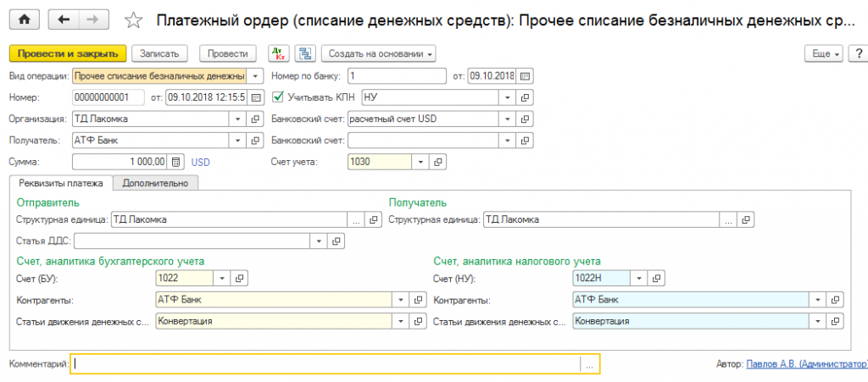Open calendar for document date 09.10.2018 12:15
The image size is (868, 382).
[x=256, y=97]
